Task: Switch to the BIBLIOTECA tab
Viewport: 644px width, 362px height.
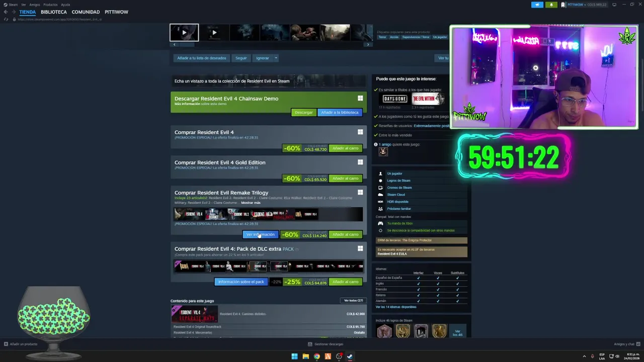Action: coord(54,12)
